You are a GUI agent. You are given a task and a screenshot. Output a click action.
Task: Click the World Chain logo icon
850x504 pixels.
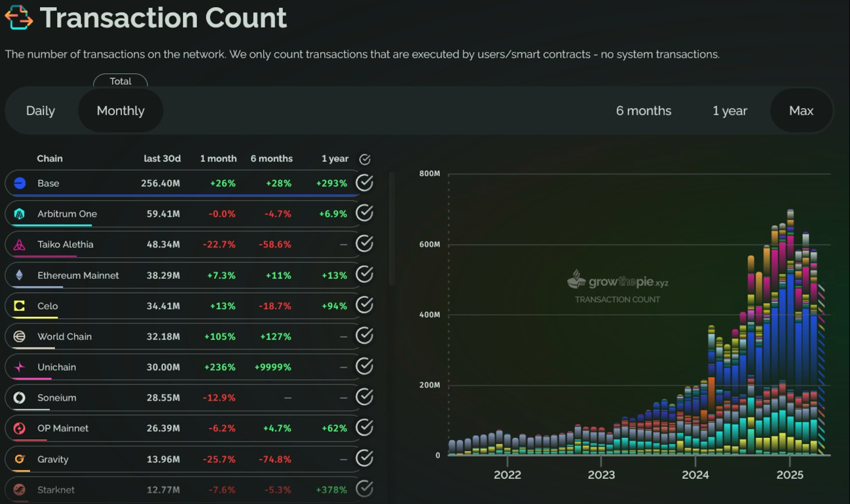[x=20, y=336]
